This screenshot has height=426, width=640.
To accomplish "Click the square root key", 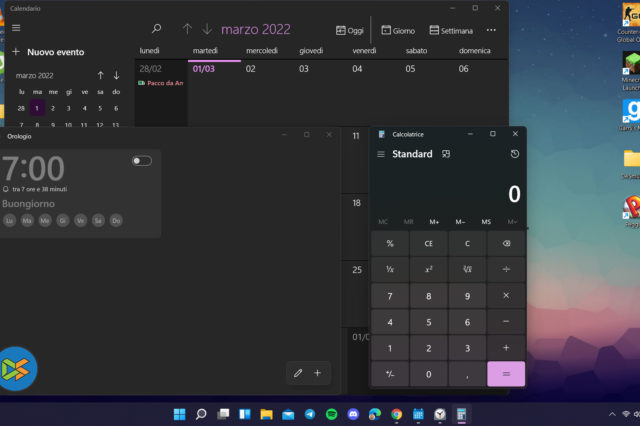I will click(467, 269).
